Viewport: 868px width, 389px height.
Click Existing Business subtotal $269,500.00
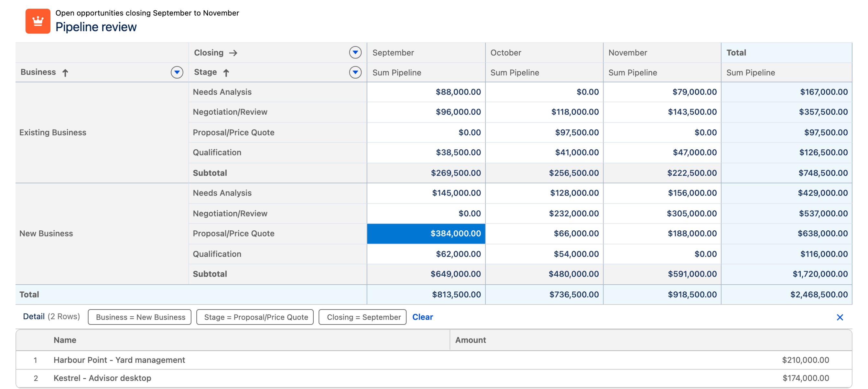point(426,173)
